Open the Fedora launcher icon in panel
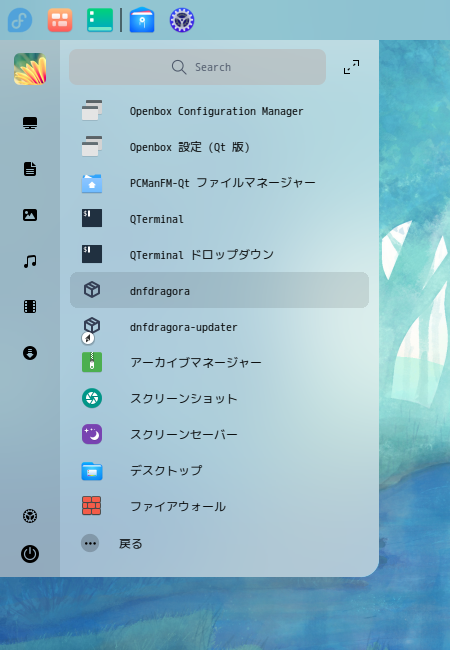 (x=20, y=20)
